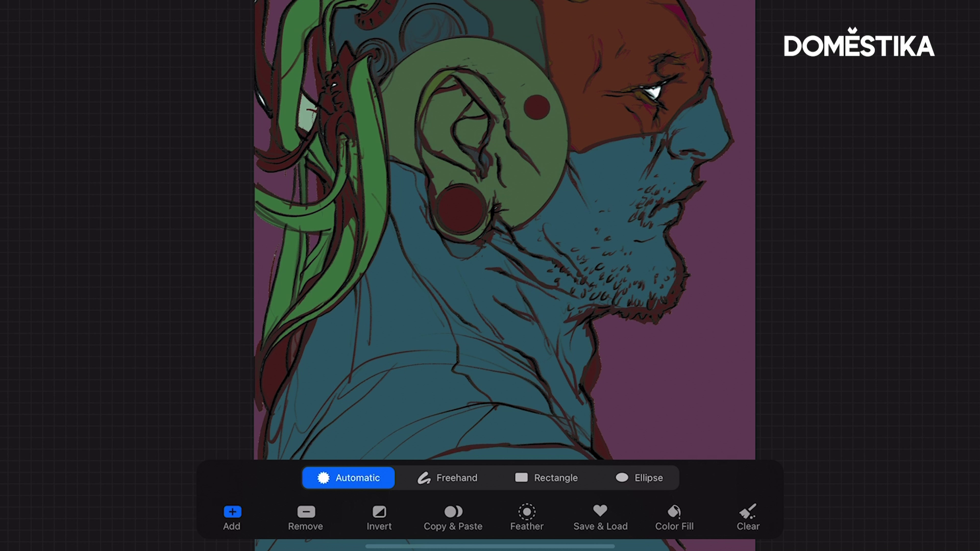Tap the small red dot on ear disc
Screen dimensions: 980x551
(x=536, y=107)
